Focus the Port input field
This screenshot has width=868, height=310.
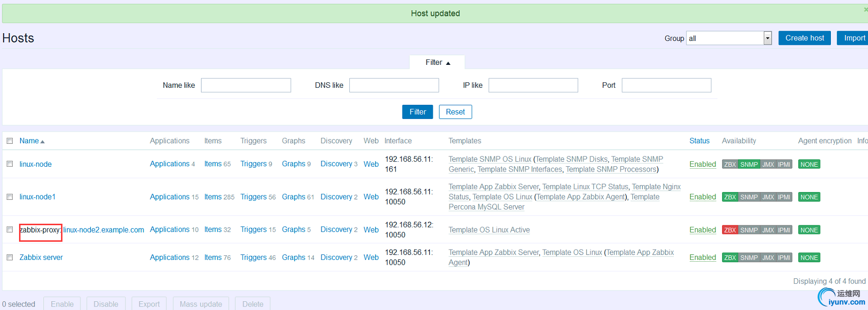(x=666, y=85)
